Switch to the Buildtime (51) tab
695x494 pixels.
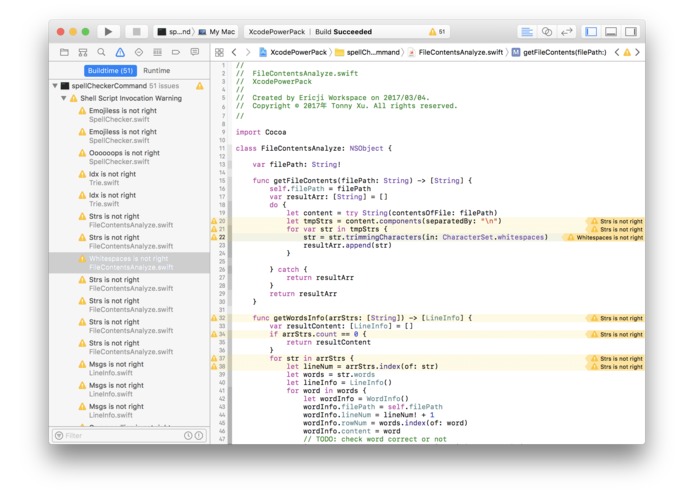point(110,70)
